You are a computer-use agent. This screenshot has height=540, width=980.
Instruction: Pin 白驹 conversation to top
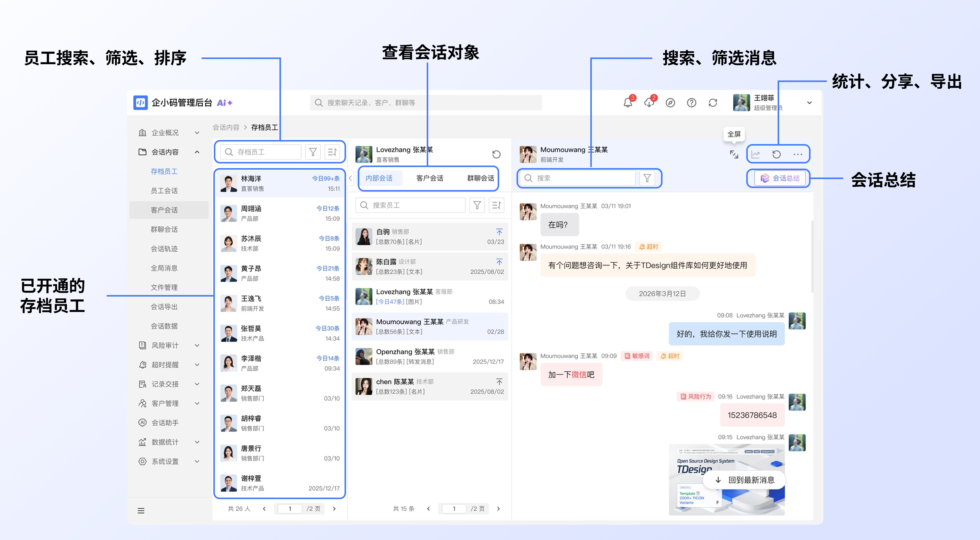point(499,232)
